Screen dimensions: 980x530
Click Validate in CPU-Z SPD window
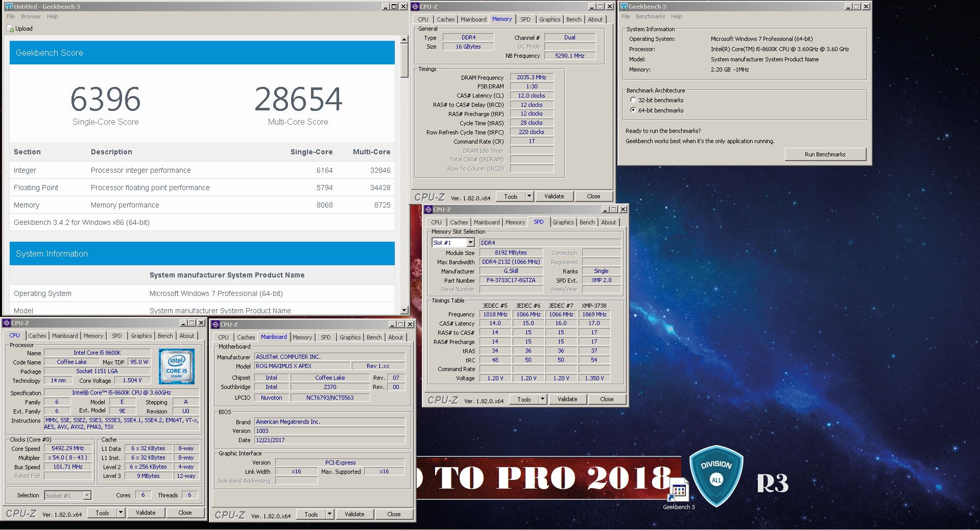pos(567,399)
